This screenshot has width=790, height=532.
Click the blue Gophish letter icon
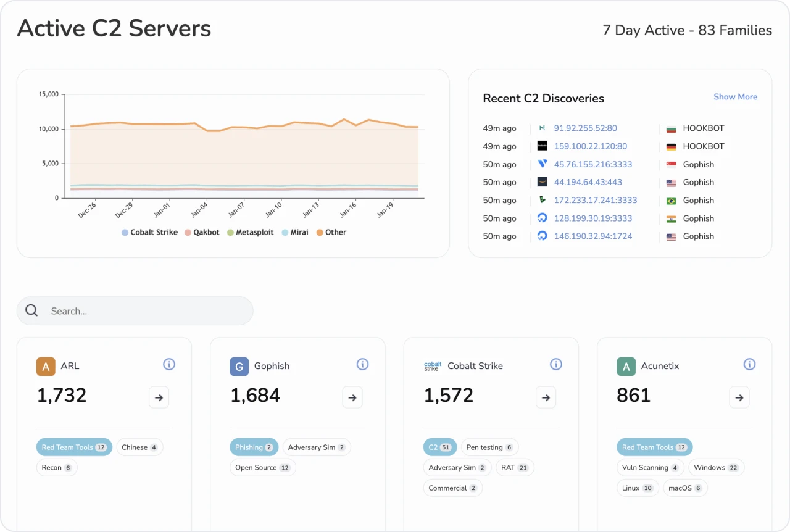[239, 366]
